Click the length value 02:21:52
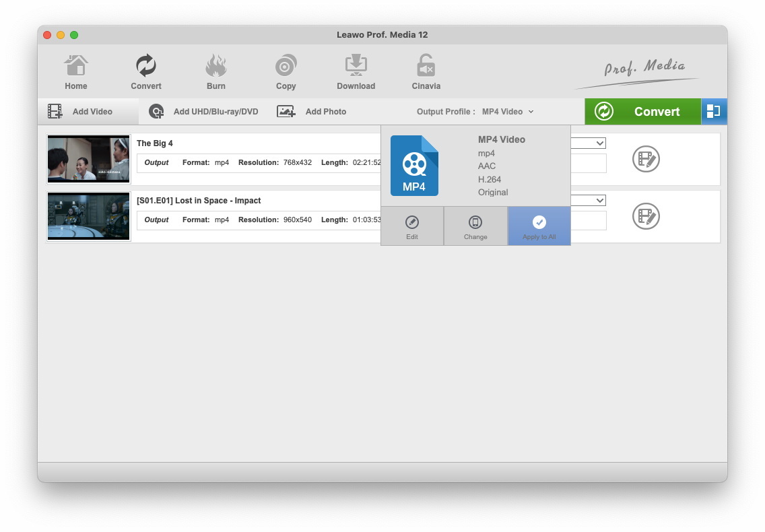 (x=366, y=162)
